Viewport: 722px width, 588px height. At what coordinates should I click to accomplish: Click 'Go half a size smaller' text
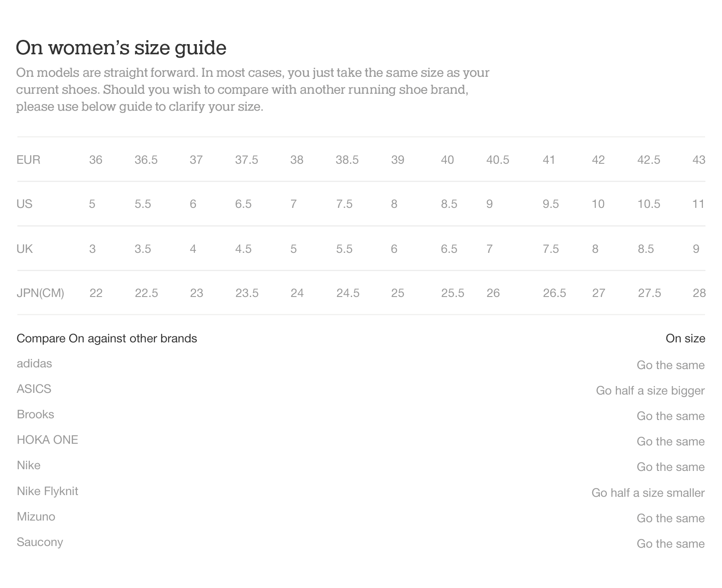(x=648, y=493)
